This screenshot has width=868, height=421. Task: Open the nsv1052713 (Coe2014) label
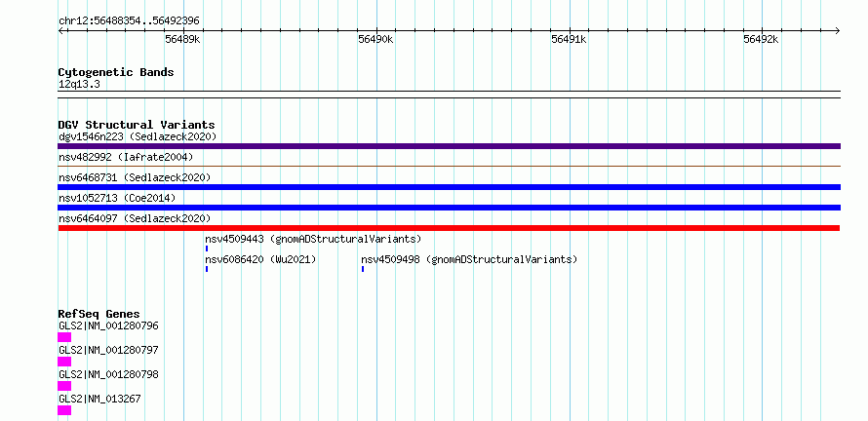tap(117, 198)
